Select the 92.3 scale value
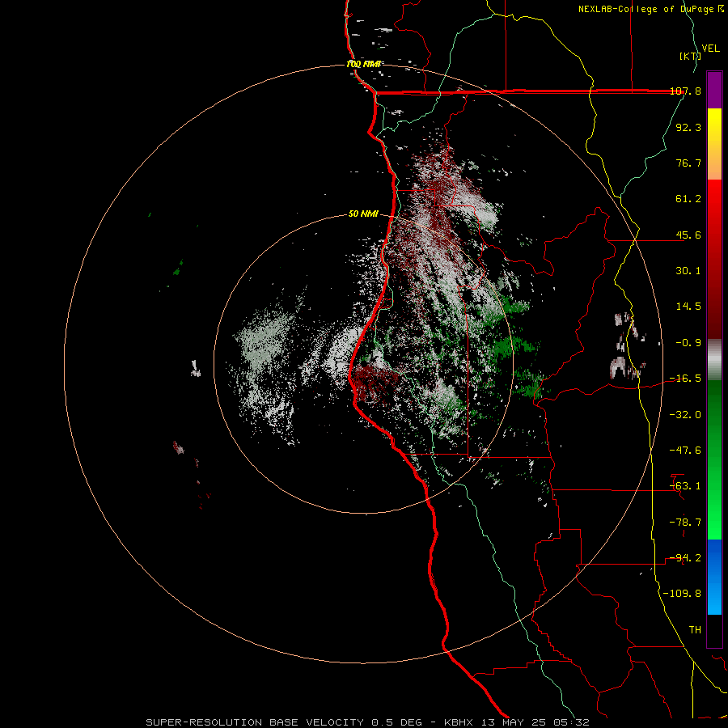Screen dimensions: 728x728 pyautogui.click(x=688, y=127)
